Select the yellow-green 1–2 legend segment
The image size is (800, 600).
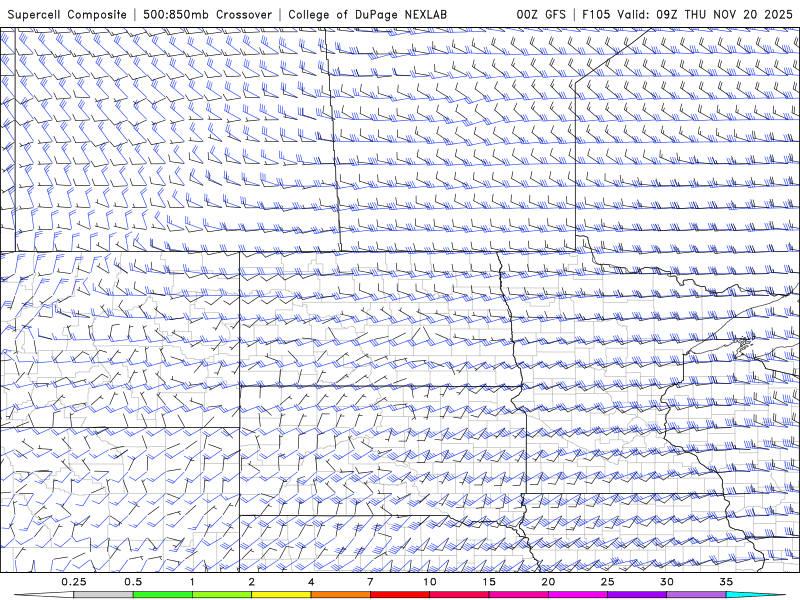point(222,595)
